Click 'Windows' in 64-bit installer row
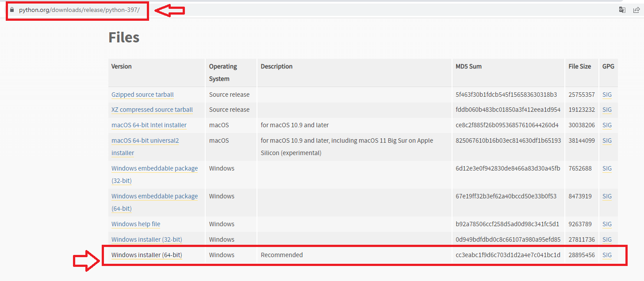The width and height of the screenshot is (644, 281). pyautogui.click(x=222, y=255)
